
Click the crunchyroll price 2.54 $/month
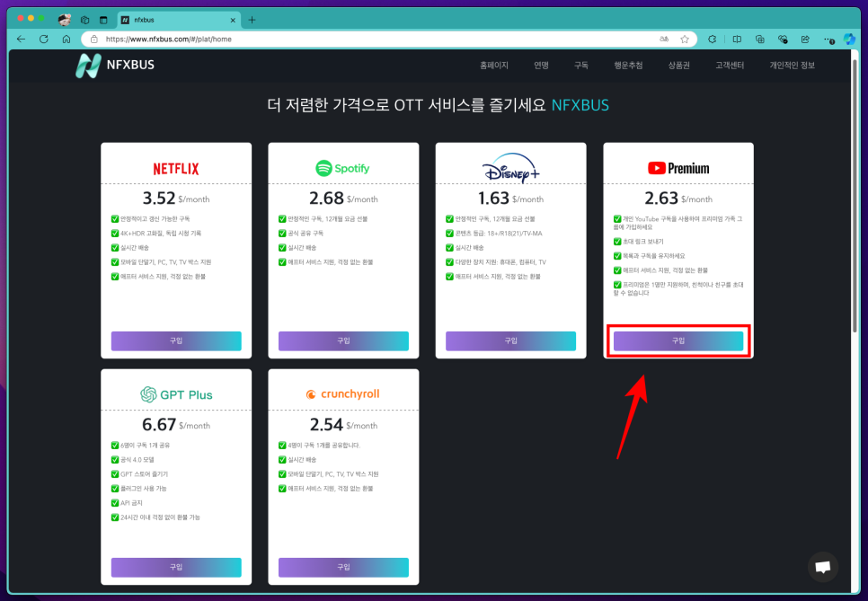point(343,424)
